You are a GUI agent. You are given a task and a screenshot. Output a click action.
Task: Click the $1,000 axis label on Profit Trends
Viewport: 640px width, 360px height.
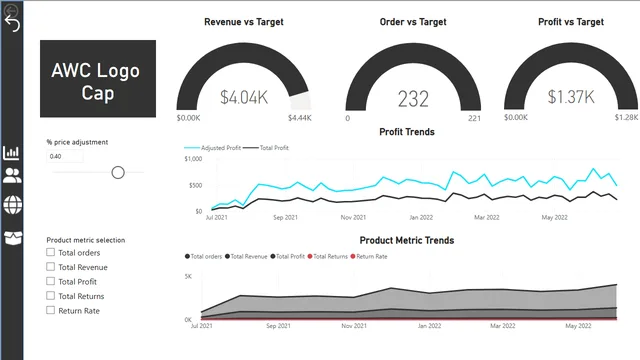(193, 159)
